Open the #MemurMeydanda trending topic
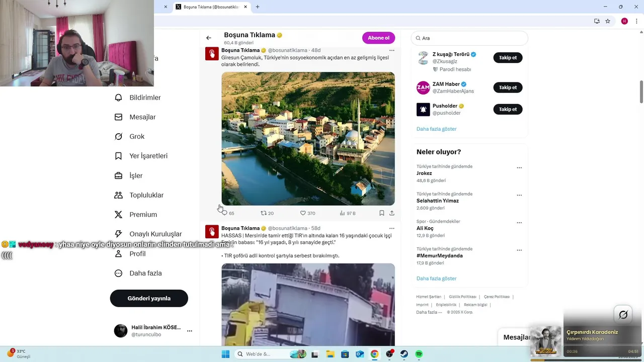Screen dimensions: 644x362 (439, 256)
